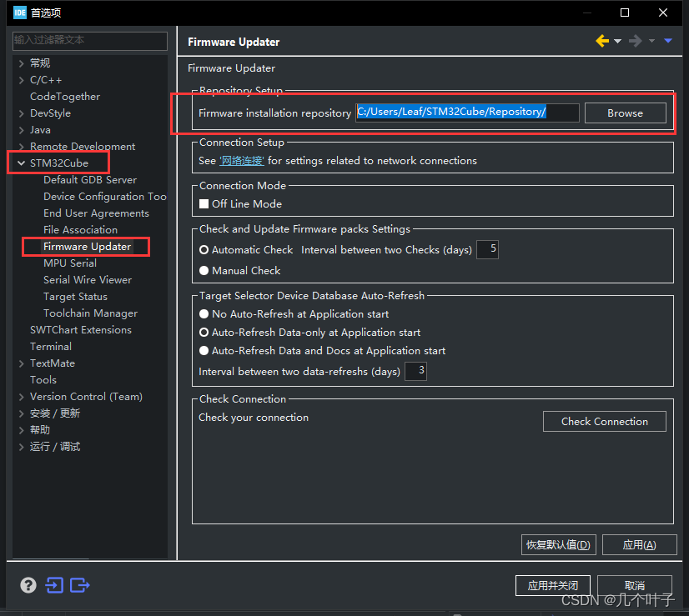This screenshot has width=689, height=616.
Task: Expand the C/C++ tree node
Action: pos(21,80)
